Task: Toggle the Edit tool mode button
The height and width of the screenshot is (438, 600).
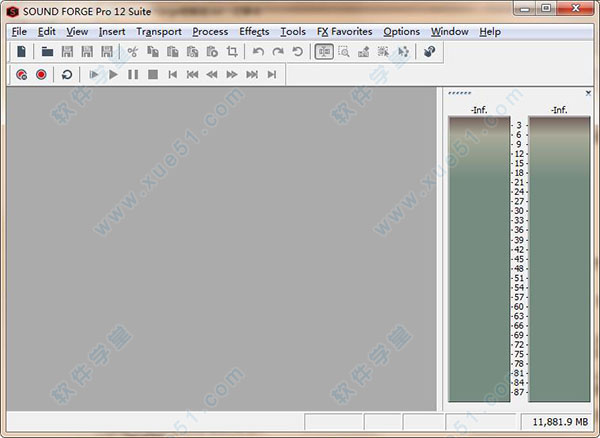Action: click(x=324, y=52)
